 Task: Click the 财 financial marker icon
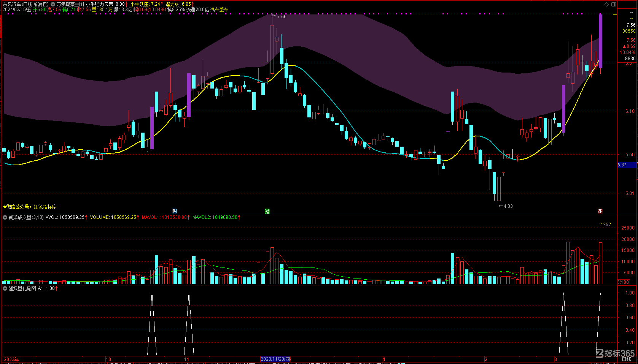[175, 211]
